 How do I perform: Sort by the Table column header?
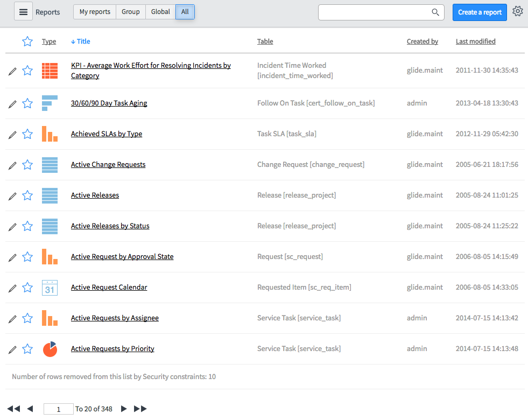(x=265, y=41)
